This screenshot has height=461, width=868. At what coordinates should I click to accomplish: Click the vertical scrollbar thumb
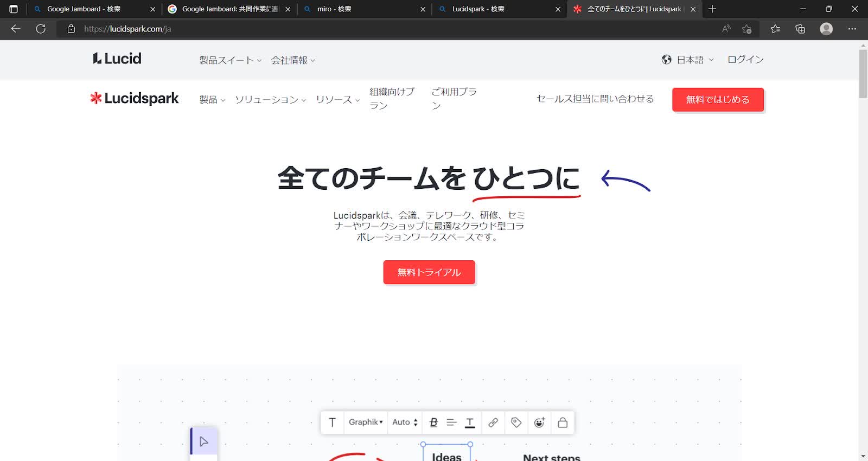tap(863, 73)
